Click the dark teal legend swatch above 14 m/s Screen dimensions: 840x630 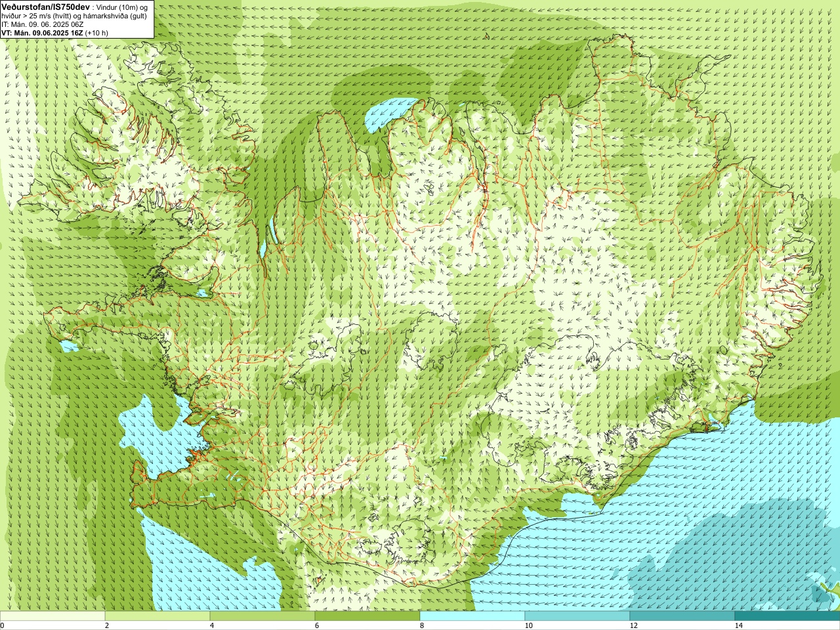[x=787, y=616]
